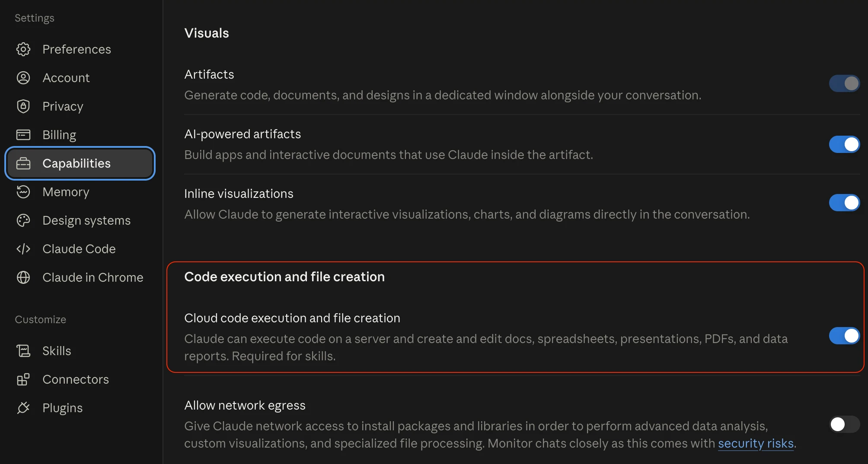868x464 pixels.
Task: Toggle Cloud code execution and file creation
Action: coord(844,336)
